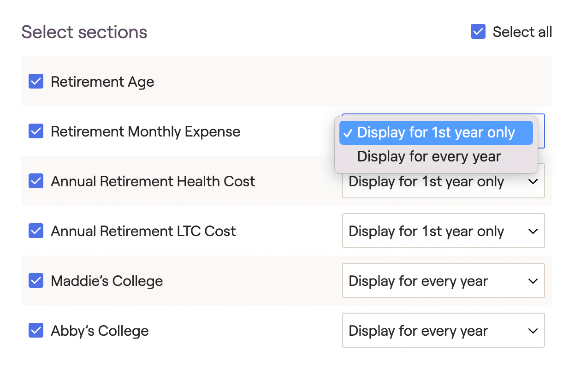Image resolution: width=569 pixels, height=392 pixels.
Task: Open the Maddie's College display dropdown
Action: point(443,280)
